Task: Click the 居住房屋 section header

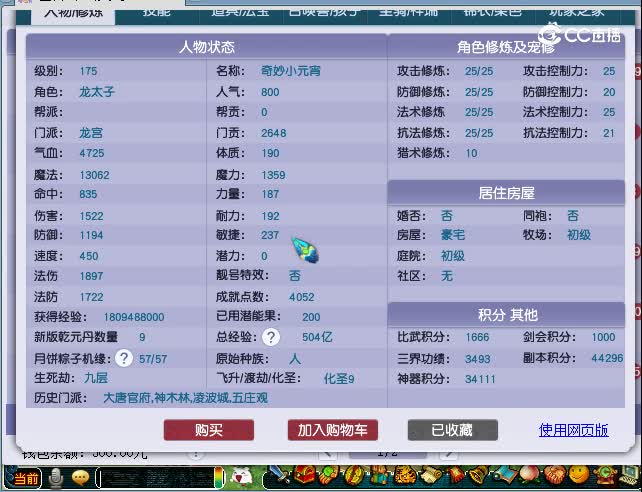Action: [x=506, y=193]
